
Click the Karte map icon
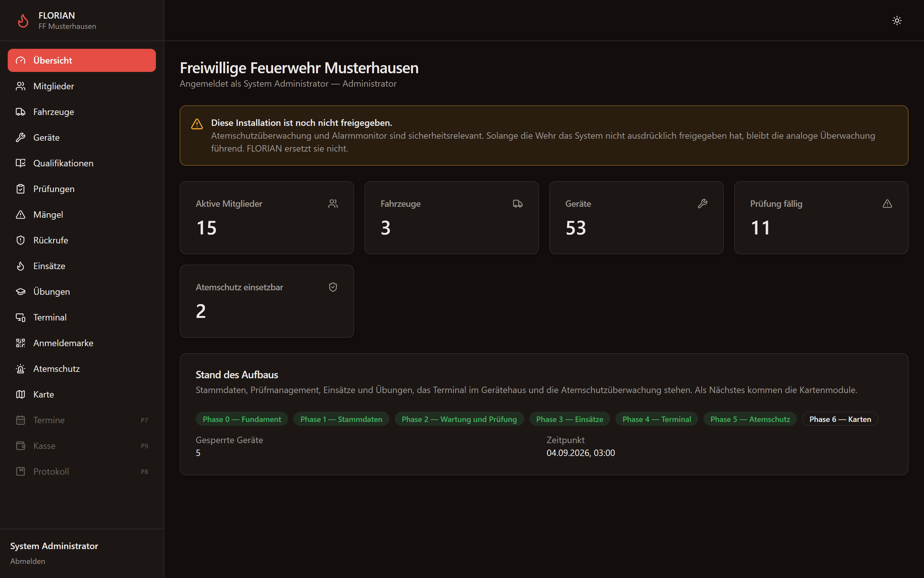tap(21, 394)
